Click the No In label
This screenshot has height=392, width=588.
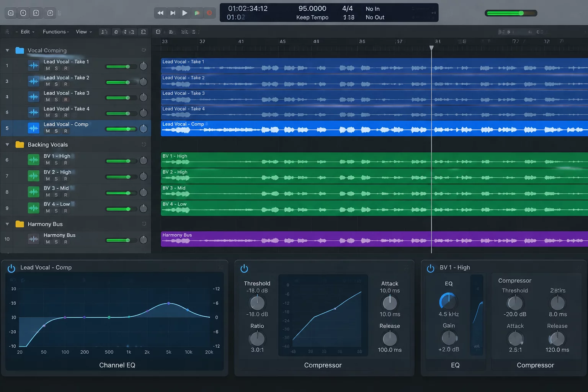(372, 9)
